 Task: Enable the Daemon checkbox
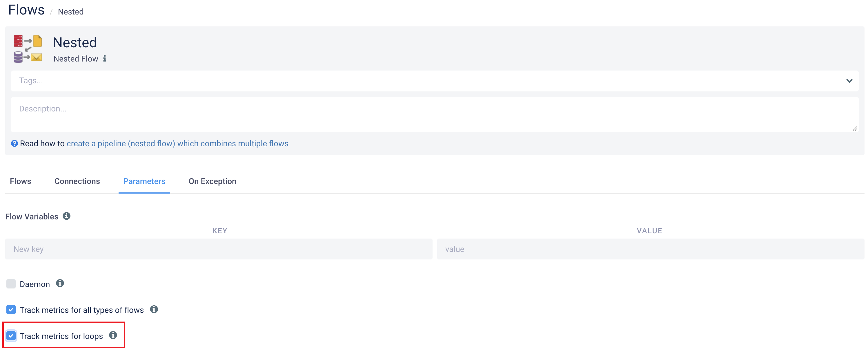[x=11, y=284]
